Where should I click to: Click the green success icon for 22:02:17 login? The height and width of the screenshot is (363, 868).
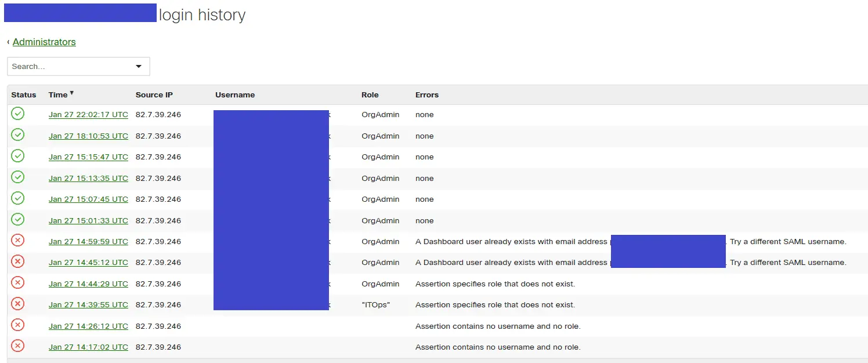click(18, 114)
